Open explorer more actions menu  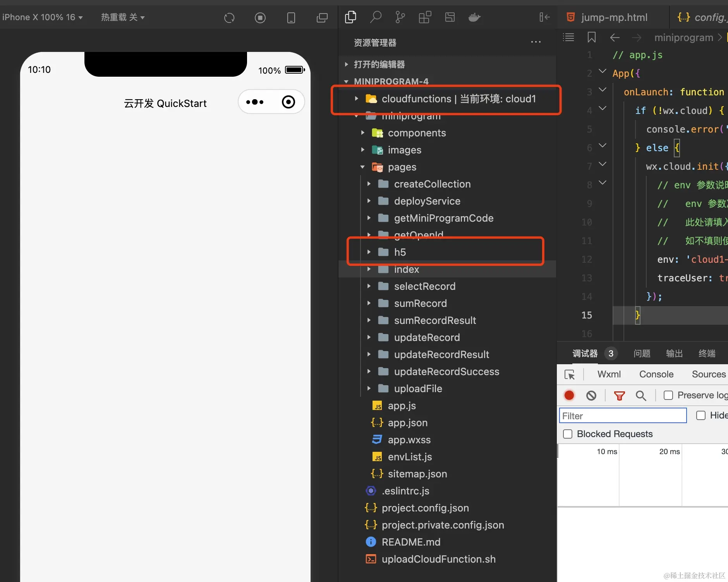(x=536, y=42)
